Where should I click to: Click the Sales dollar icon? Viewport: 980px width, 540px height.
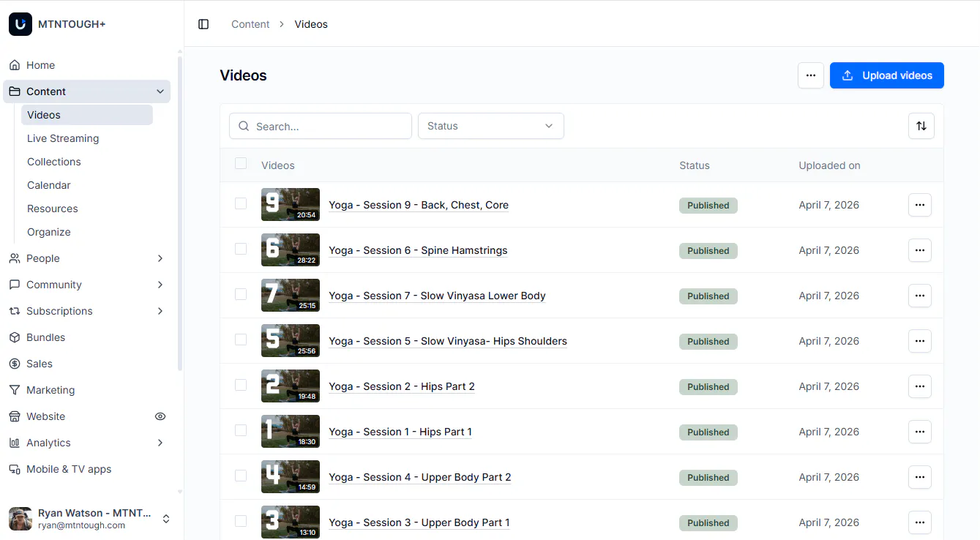tap(15, 364)
